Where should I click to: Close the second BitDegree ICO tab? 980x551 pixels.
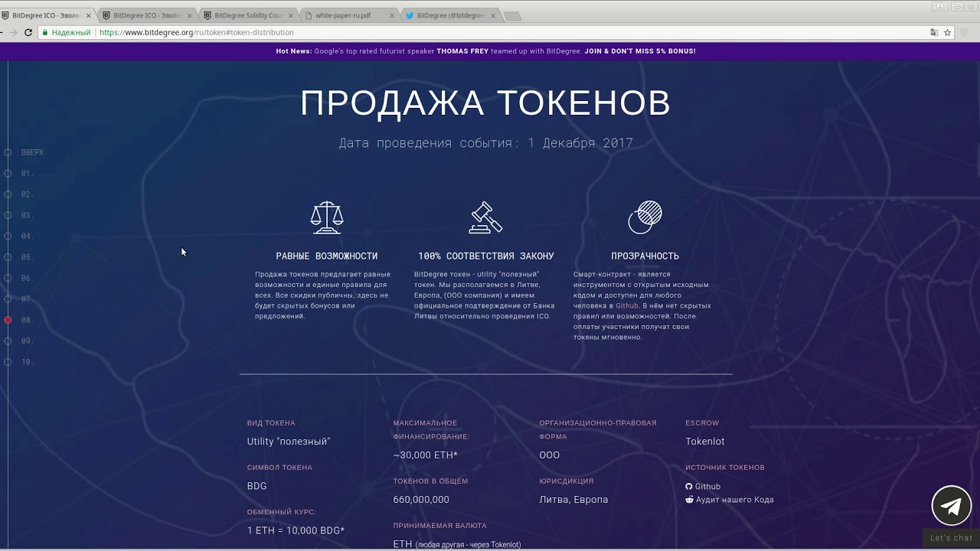[x=189, y=15]
